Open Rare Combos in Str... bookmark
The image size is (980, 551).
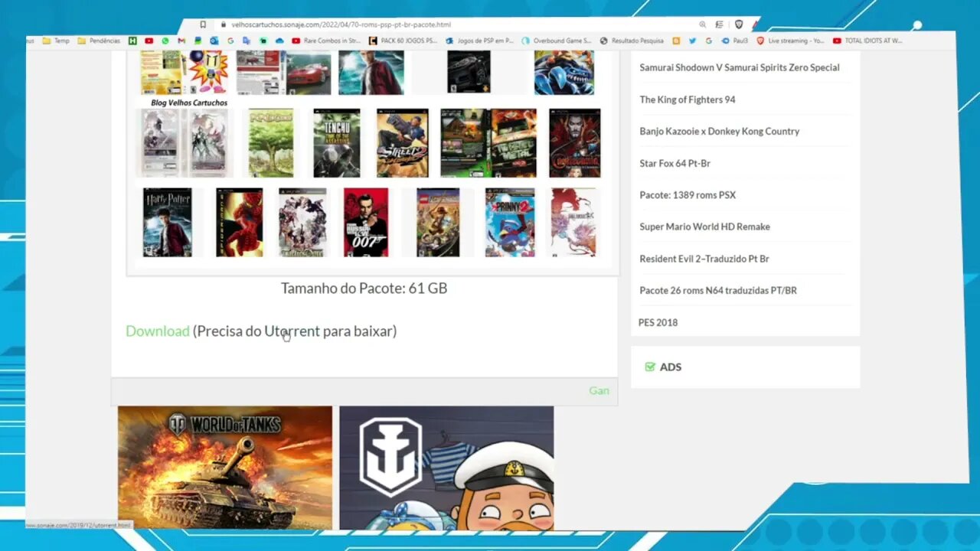pyautogui.click(x=326, y=41)
